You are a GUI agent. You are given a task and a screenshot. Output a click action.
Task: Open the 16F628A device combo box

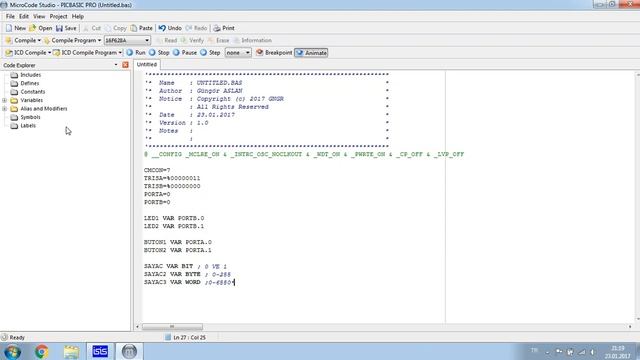tap(127, 40)
